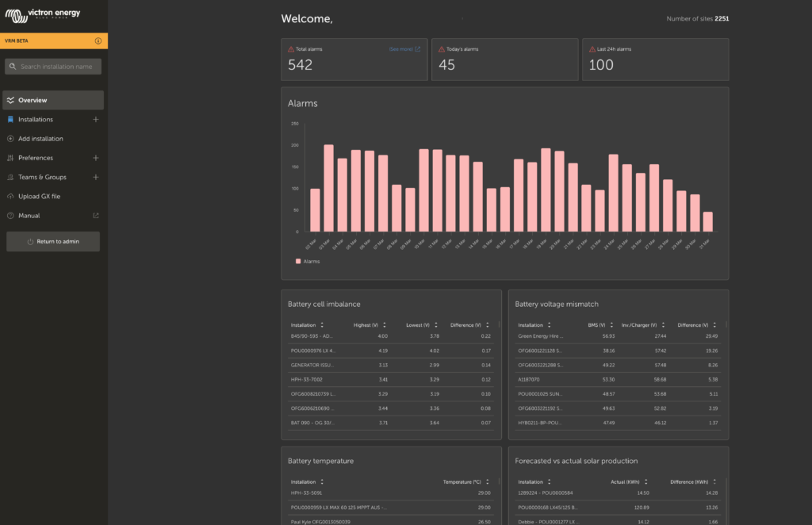The width and height of the screenshot is (812, 525).
Task: Open the VRM Beta info icon
Action: pos(98,41)
